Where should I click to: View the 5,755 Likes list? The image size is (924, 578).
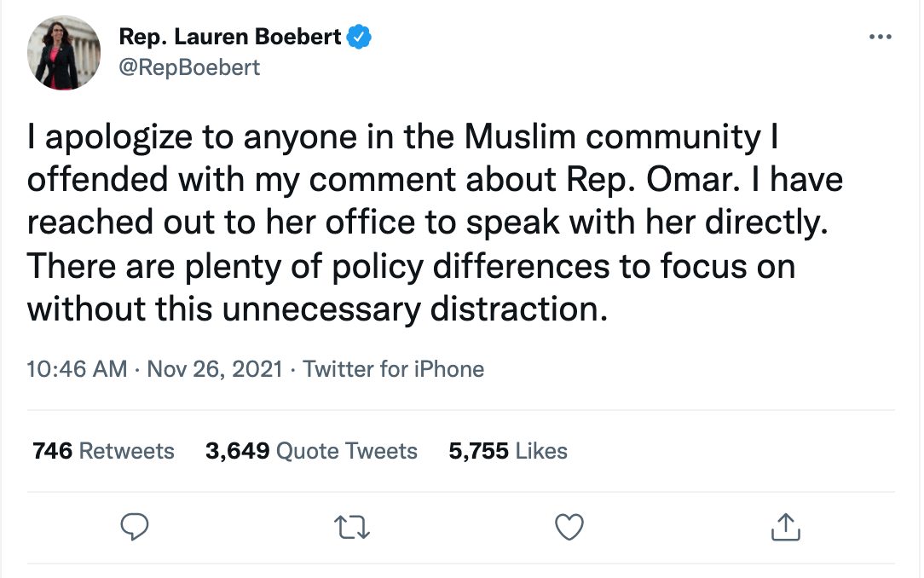pyautogui.click(x=508, y=451)
